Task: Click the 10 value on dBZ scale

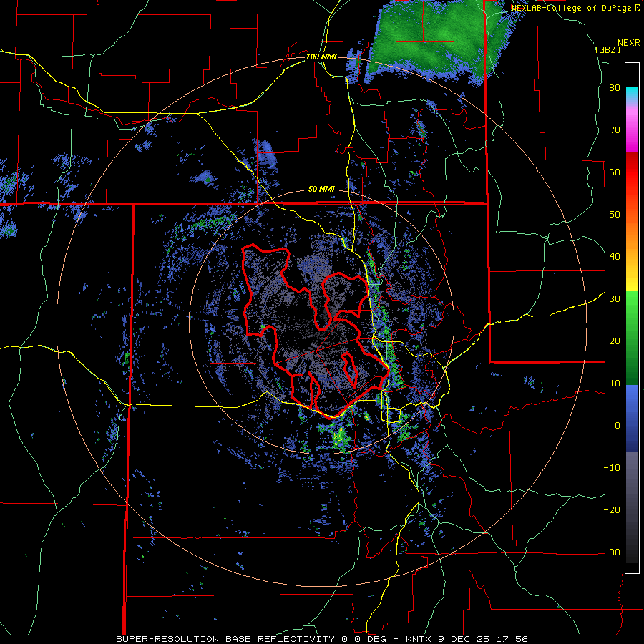Action: pyautogui.click(x=615, y=384)
